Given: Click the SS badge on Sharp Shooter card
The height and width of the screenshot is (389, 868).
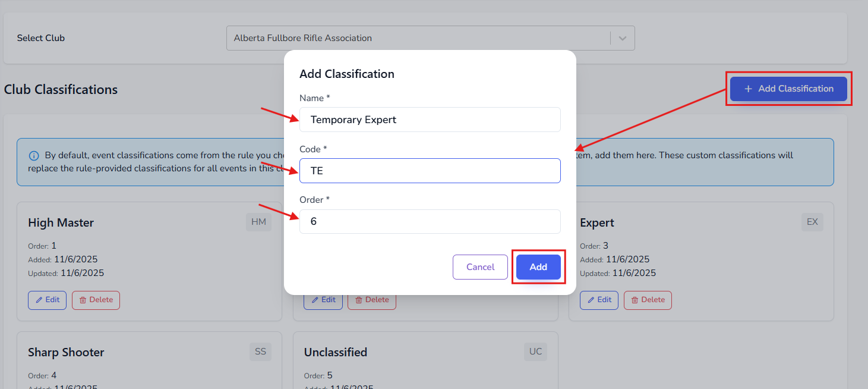Looking at the screenshot, I should coord(260,352).
